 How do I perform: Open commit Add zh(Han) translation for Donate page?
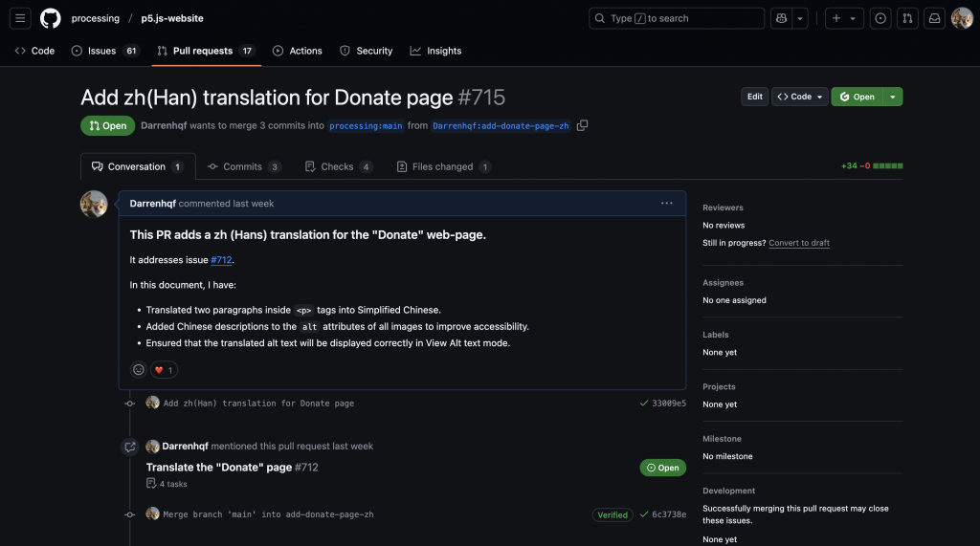click(258, 404)
